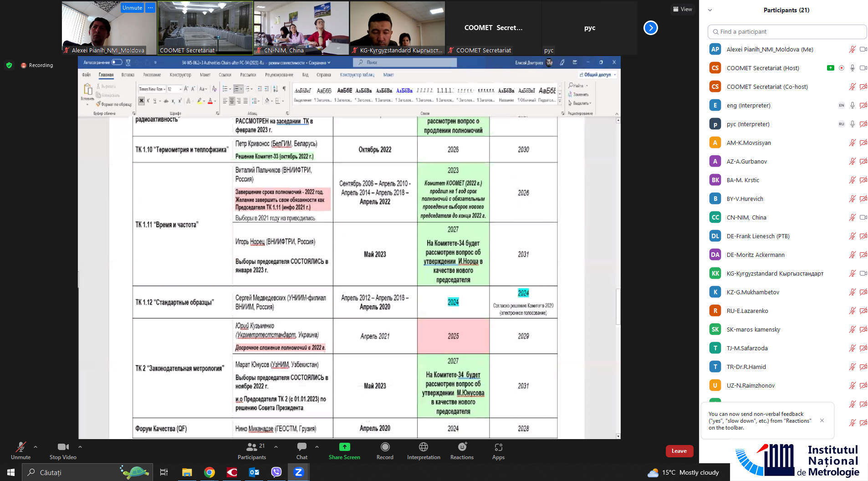Unmute the microphone in the toolbar

pyautogui.click(x=20, y=447)
